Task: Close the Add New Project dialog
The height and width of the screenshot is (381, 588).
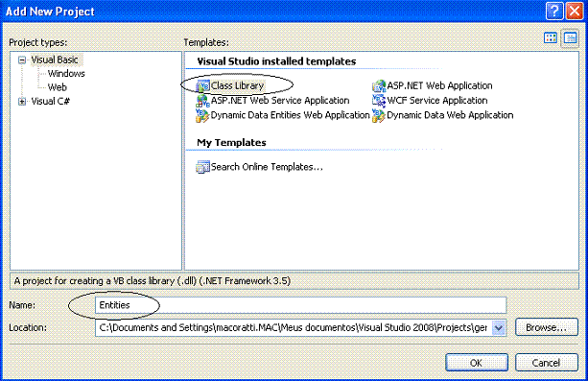Action: tap(575, 11)
